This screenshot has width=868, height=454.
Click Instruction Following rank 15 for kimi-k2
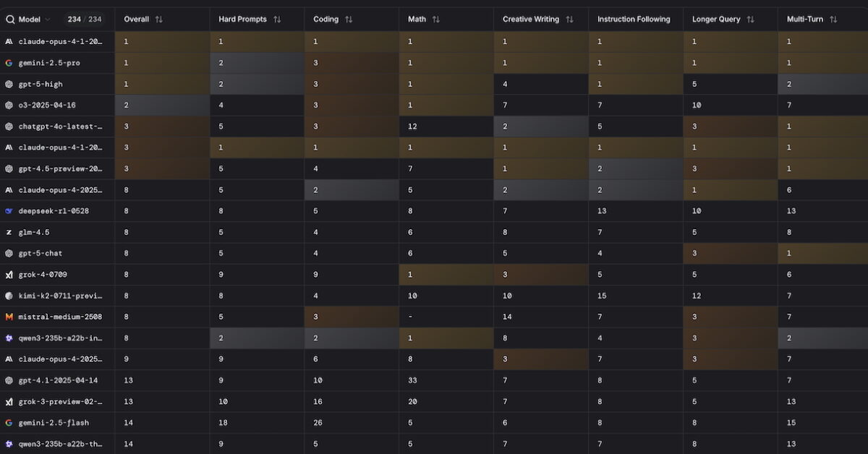(602, 296)
